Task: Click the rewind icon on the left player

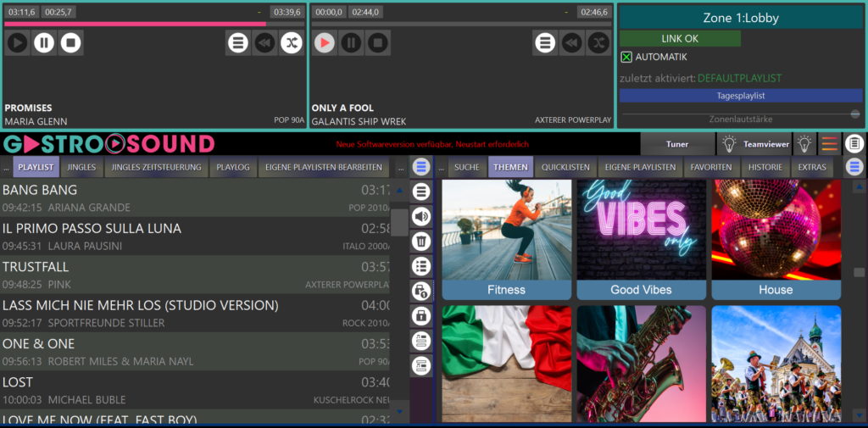Action: pyautogui.click(x=264, y=42)
